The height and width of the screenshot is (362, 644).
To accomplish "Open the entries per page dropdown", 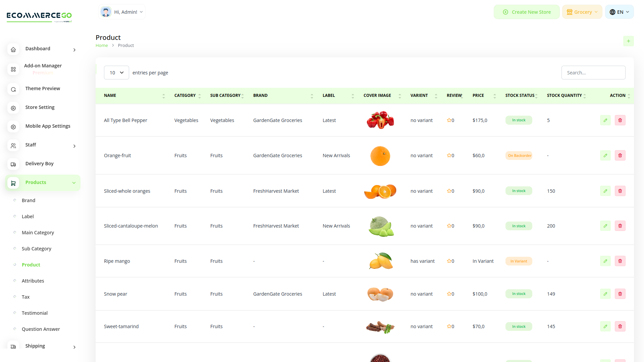I will click(116, 72).
